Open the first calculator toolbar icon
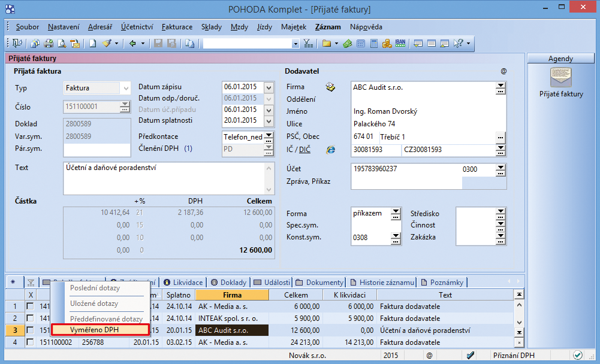 click(361, 43)
